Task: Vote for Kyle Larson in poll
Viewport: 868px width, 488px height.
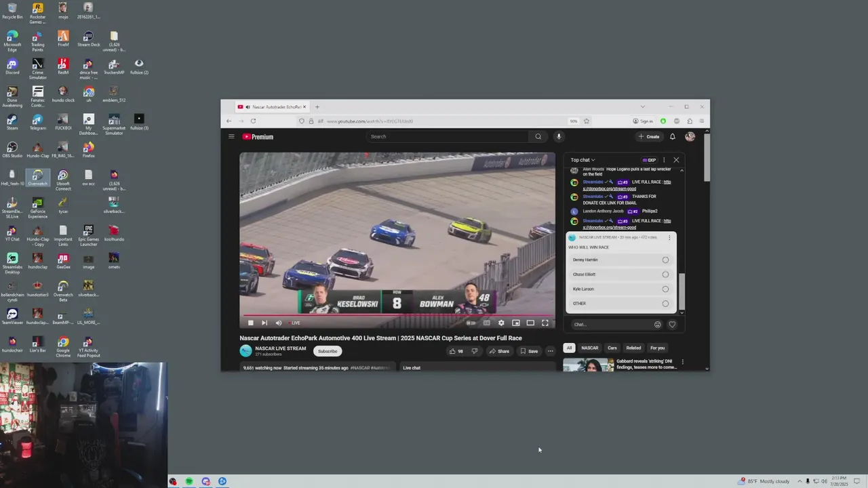Action: coord(620,289)
